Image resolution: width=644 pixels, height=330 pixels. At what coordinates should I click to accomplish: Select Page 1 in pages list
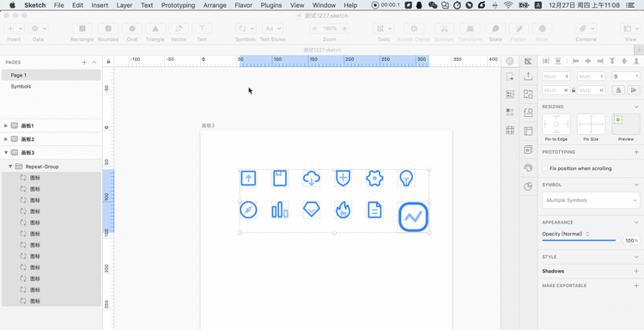[52, 76]
